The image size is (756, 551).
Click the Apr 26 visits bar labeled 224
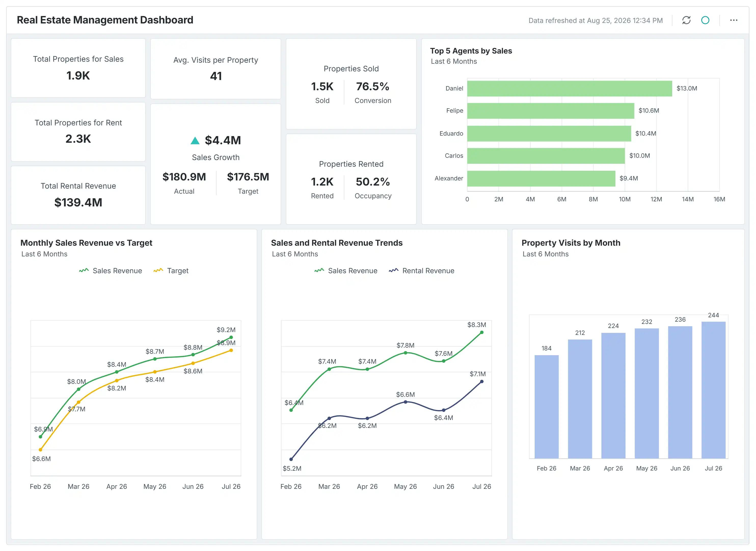[613, 396]
